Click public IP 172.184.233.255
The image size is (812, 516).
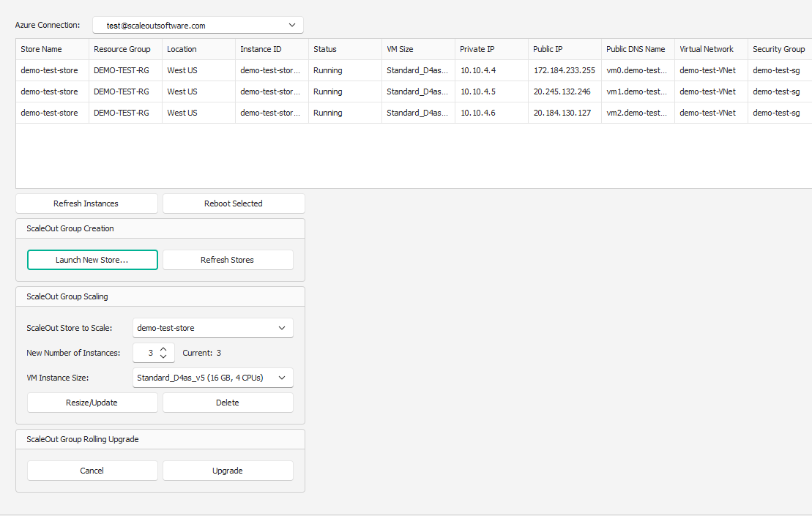point(565,70)
